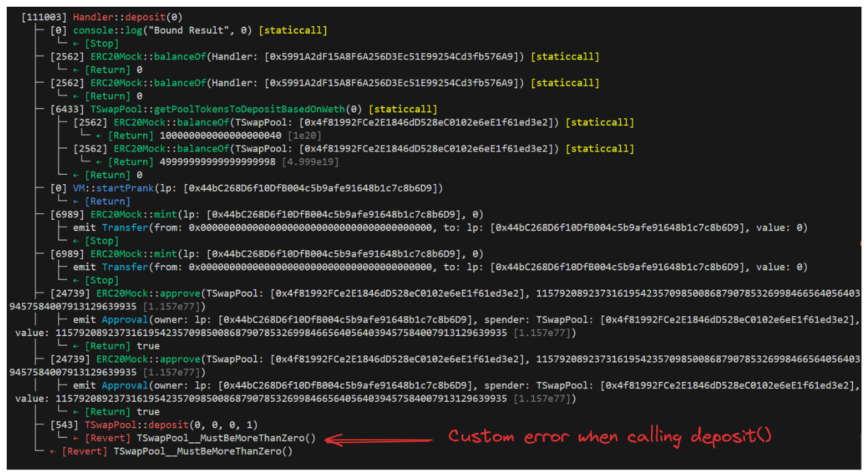Select the console::log "Bound Result" line
Screen dimensions: 868x476
164,30
